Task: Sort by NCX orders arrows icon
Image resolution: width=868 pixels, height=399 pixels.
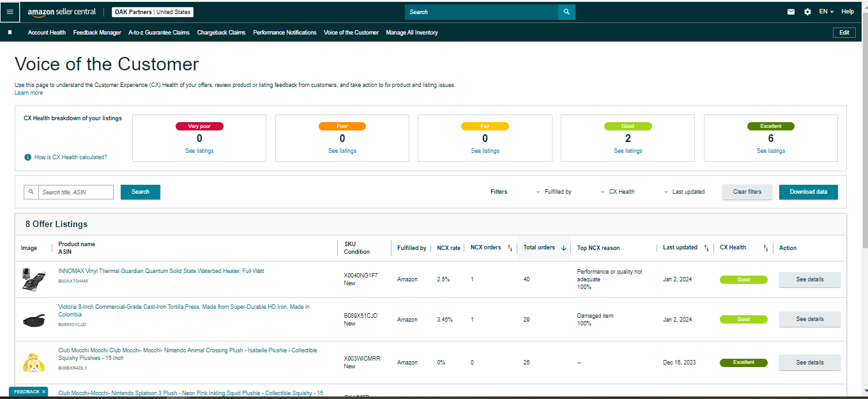Action: [x=510, y=248]
